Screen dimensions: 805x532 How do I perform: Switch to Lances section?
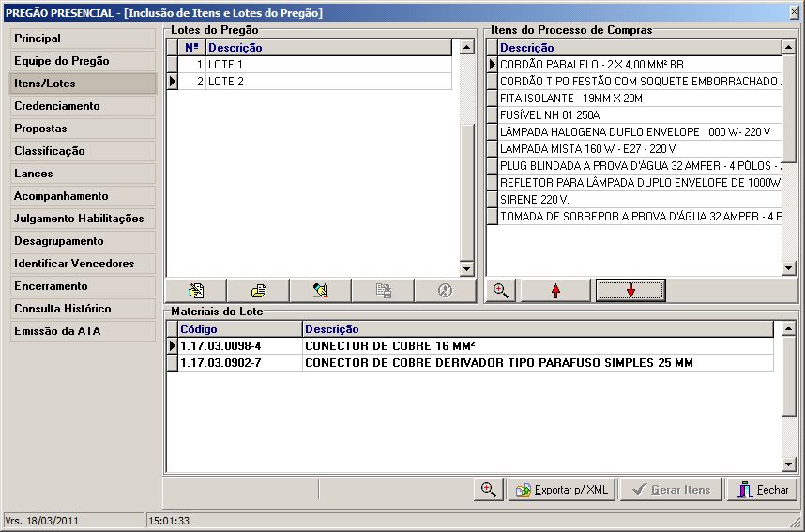[83, 174]
